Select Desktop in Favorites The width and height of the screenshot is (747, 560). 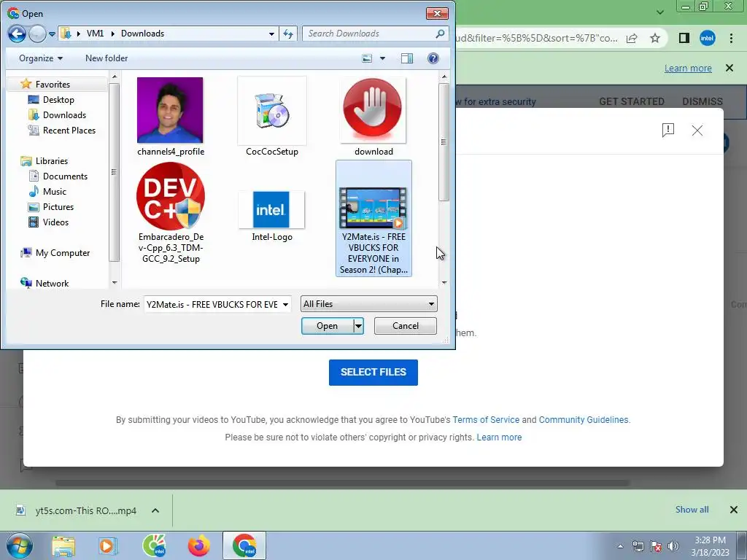pos(58,99)
